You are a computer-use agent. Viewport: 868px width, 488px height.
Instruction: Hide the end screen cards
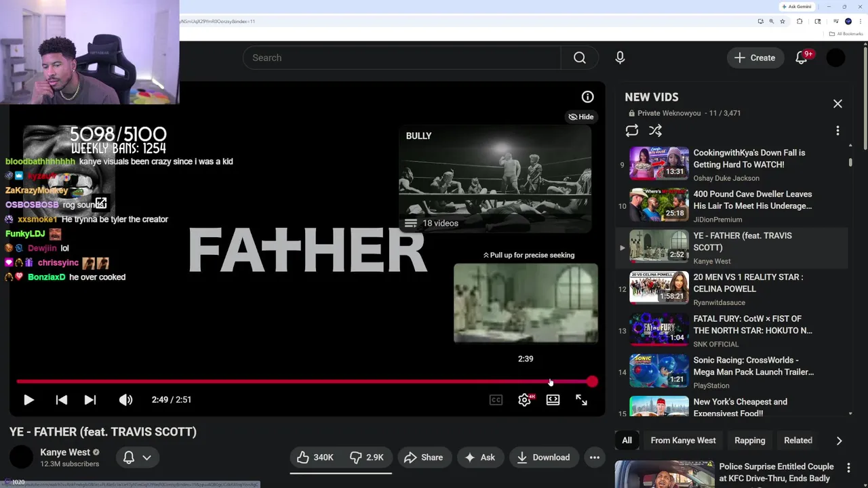click(581, 117)
